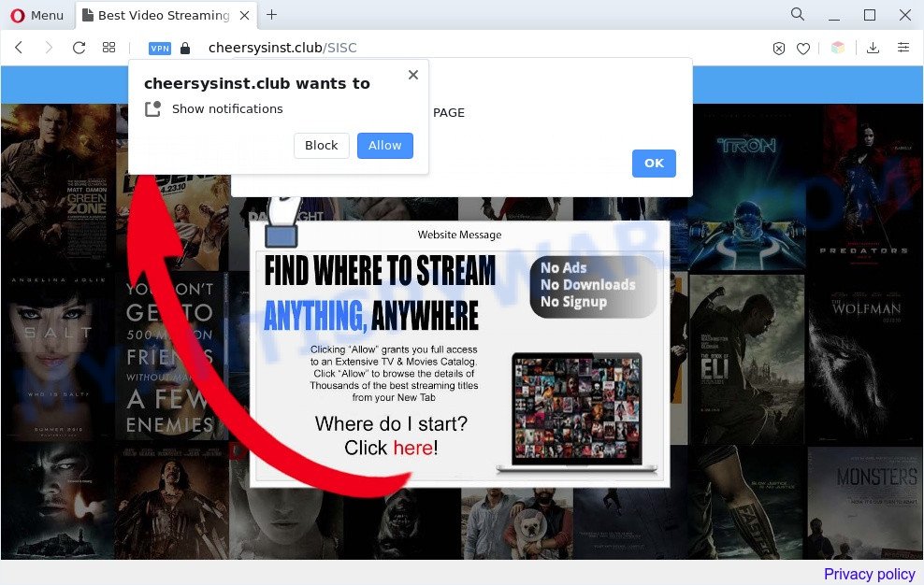Open the ad blocker shield icon
Image resolution: width=924 pixels, height=585 pixels.
click(x=778, y=49)
